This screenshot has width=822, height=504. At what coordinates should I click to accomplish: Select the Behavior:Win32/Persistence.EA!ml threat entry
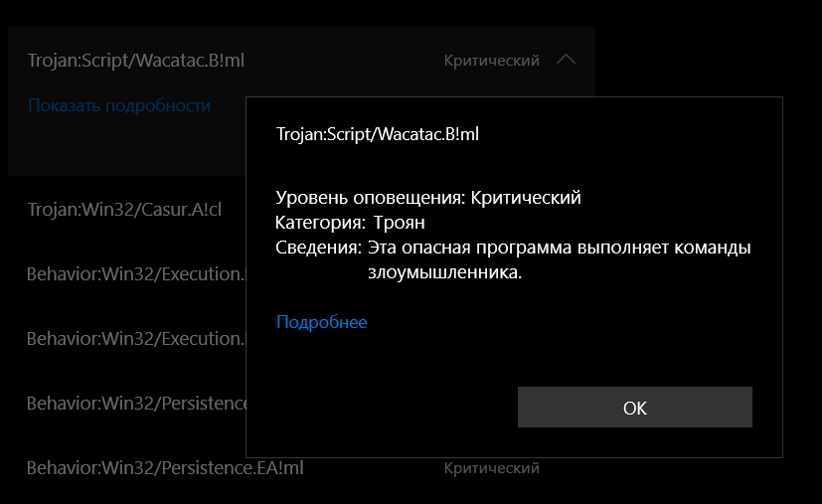point(165,467)
